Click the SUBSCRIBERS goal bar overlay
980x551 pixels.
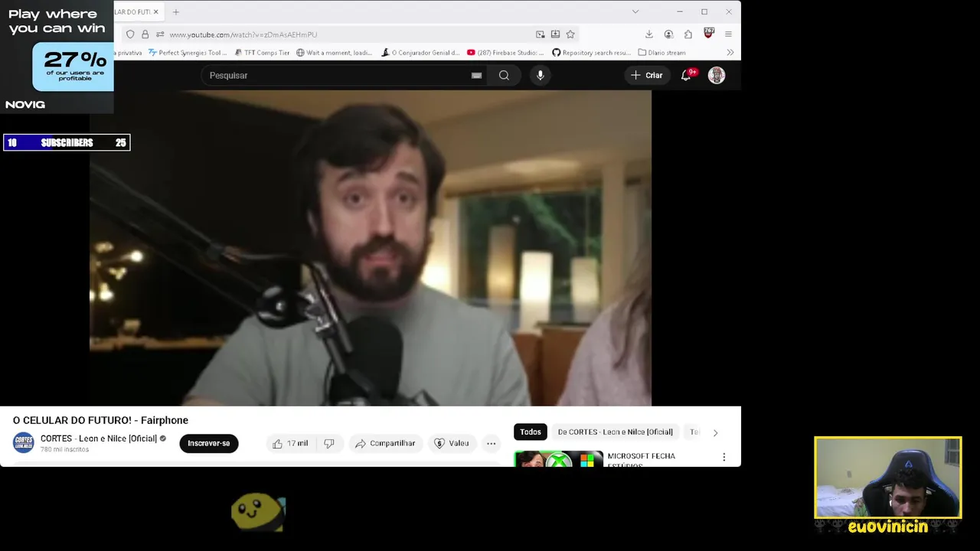coord(67,142)
